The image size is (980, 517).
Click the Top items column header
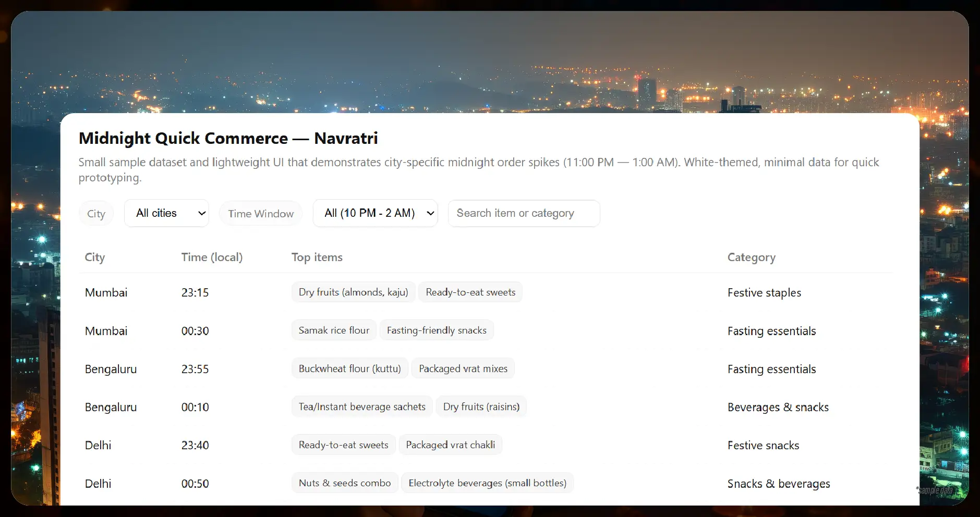pyautogui.click(x=317, y=257)
